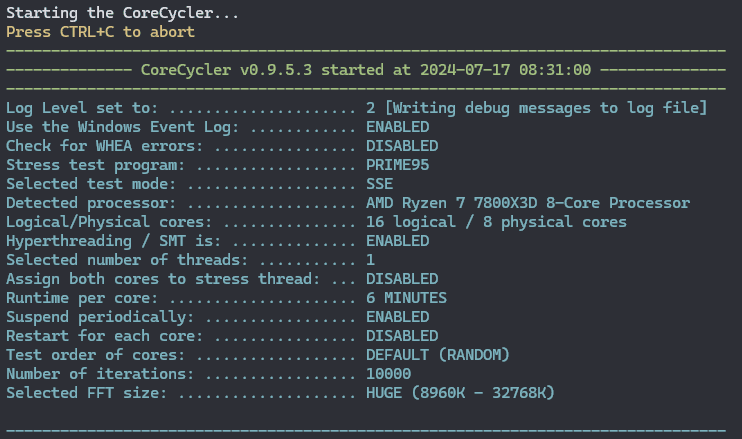
Task: Click the 'Stress test program:' label
Action: 95,165
